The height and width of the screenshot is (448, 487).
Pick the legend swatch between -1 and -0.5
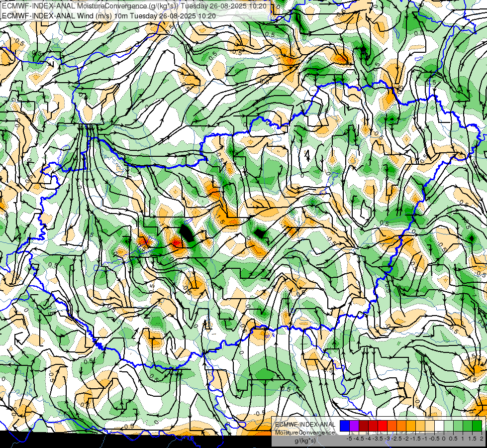430,426
